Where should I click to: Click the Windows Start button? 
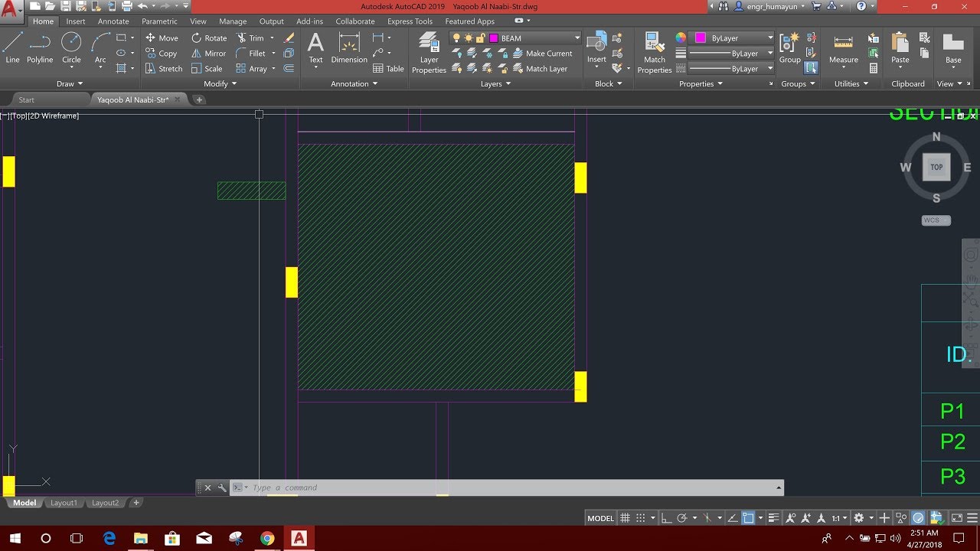15,539
